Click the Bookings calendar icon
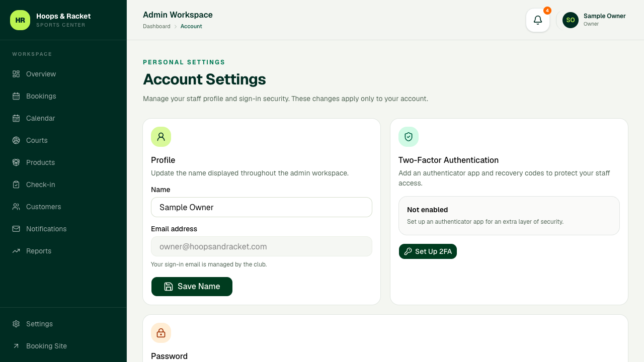The image size is (644, 362). [x=16, y=96]
